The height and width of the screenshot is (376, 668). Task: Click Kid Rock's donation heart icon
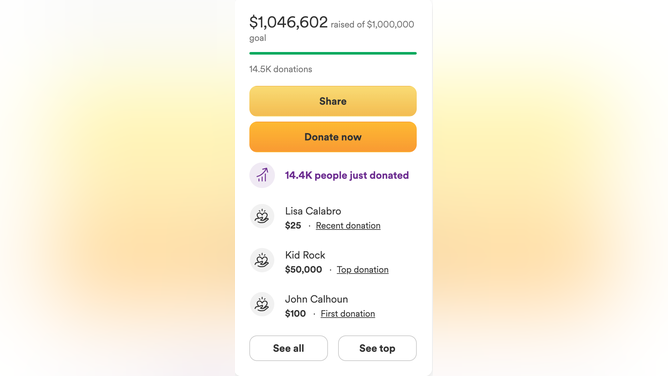click(262, 260)
